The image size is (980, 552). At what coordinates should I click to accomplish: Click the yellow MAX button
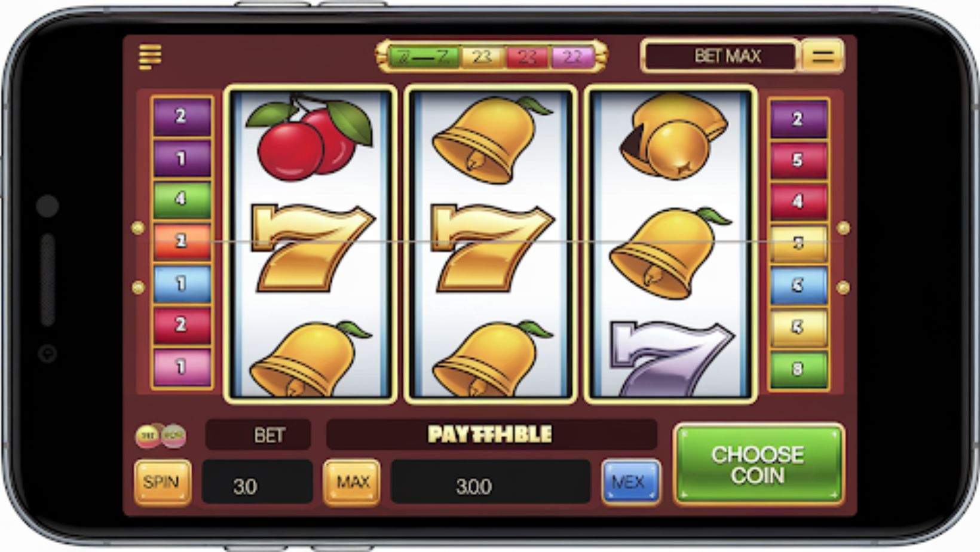pyautogui.click(x=352, y=482)
